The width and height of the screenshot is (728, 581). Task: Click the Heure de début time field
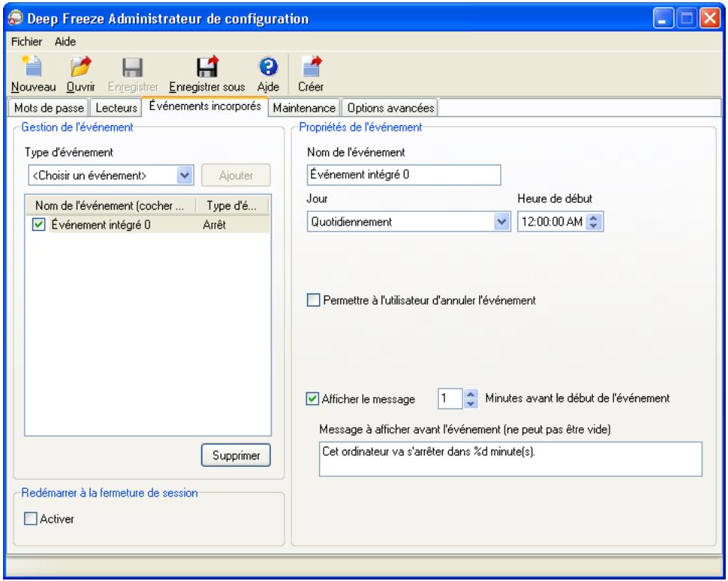click(x=552, y=222)
